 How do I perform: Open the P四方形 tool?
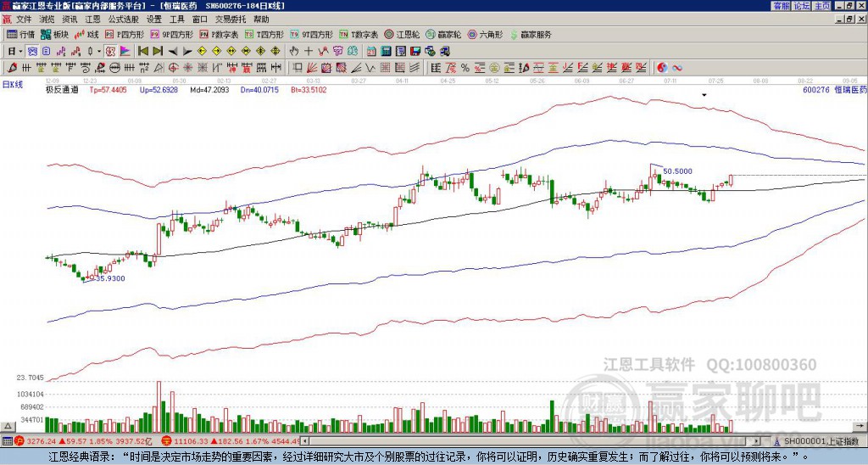[x=125, y=34]
